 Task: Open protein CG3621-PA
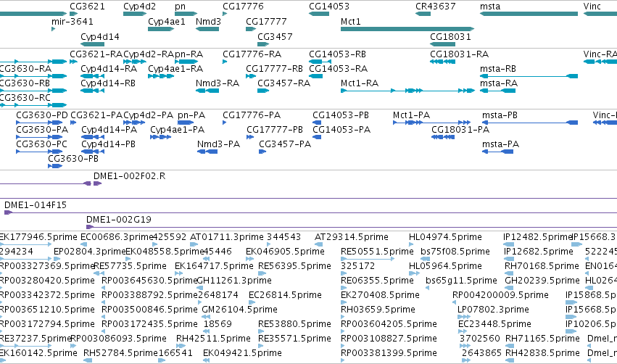click(96, 115)
